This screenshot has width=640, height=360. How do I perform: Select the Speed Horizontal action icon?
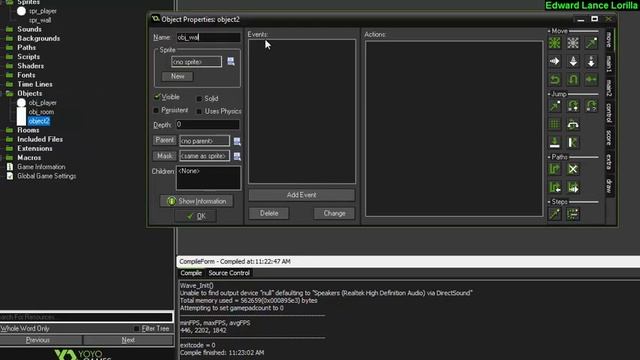(x=555, y=61)
